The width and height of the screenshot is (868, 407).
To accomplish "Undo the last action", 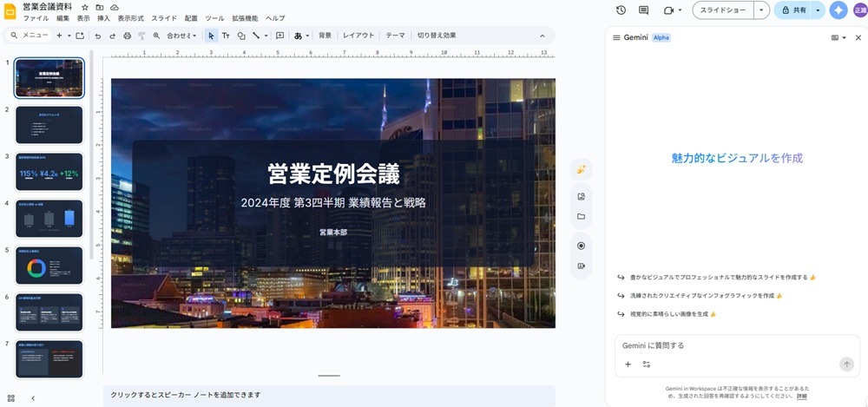I will click(98, 36).
